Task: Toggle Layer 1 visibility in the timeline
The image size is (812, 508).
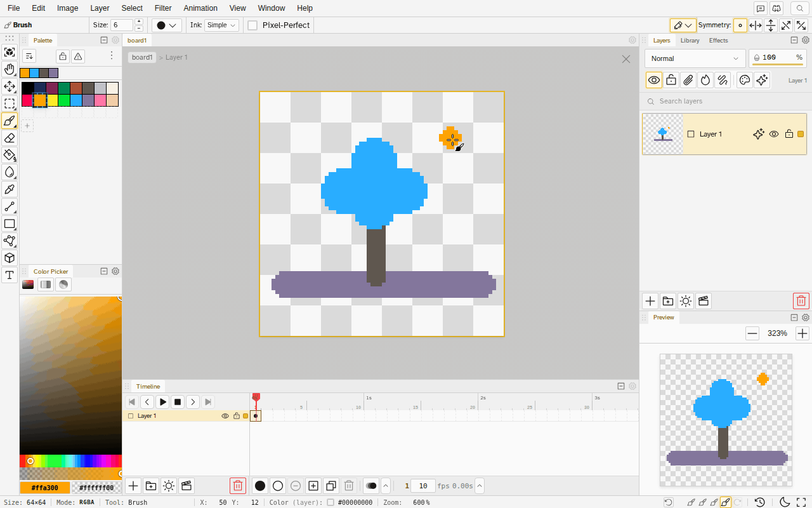Action: [x=225, y=416]
